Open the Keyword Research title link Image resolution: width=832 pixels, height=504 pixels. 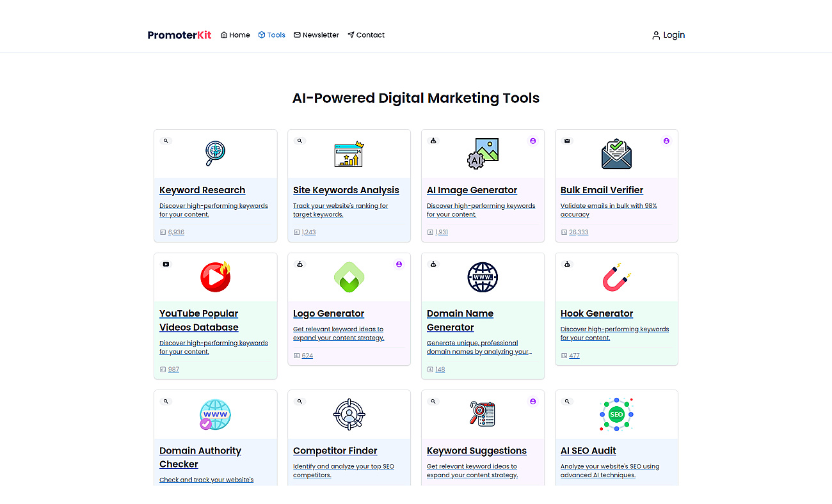(202, 190)
